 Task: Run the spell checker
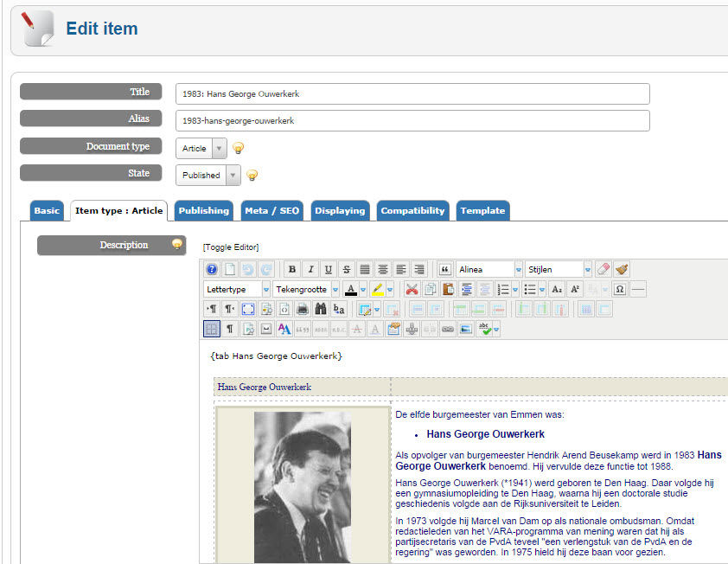click(x=484, y=330)
